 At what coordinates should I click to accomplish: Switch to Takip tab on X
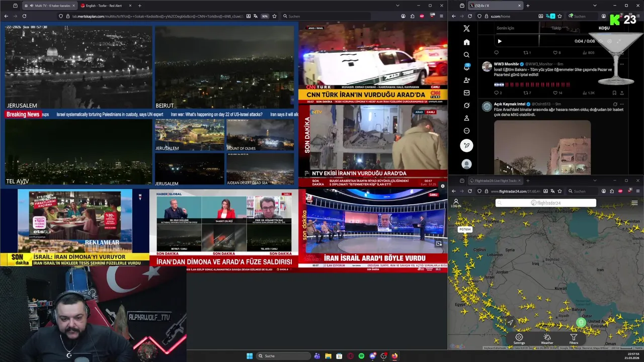[556, 28]
